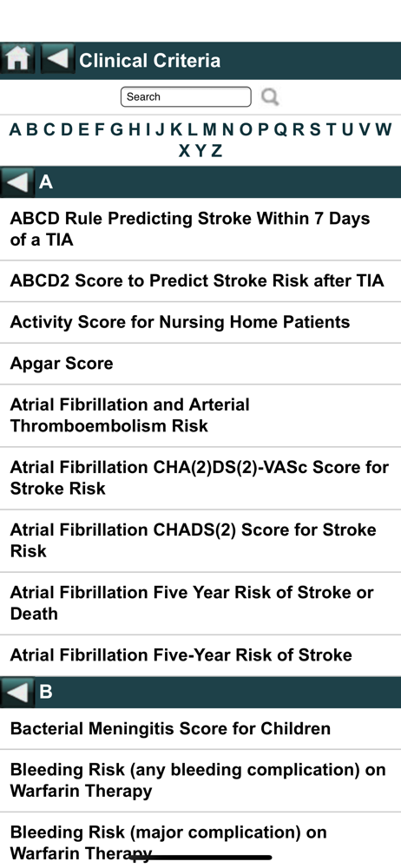Select Bleeding Risk (any bleeding complication) entry
This screenshot has width=401, height=868.
[200, 781]
